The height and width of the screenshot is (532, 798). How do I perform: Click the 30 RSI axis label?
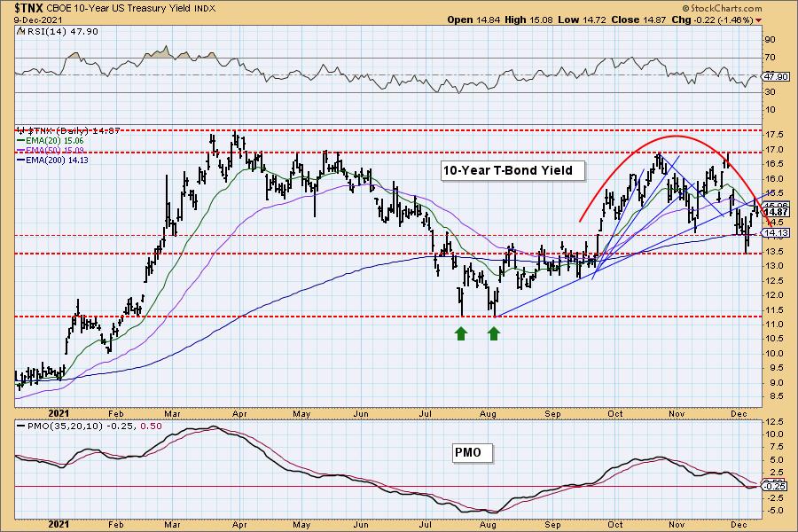tap(770, 92)
